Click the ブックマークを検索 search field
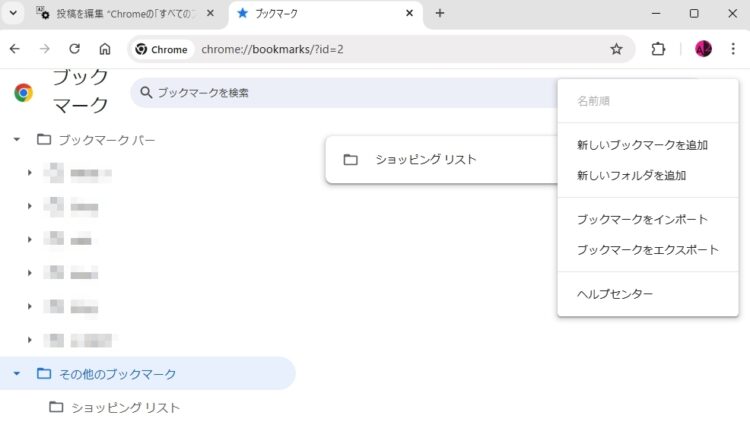 pos(340,93)
